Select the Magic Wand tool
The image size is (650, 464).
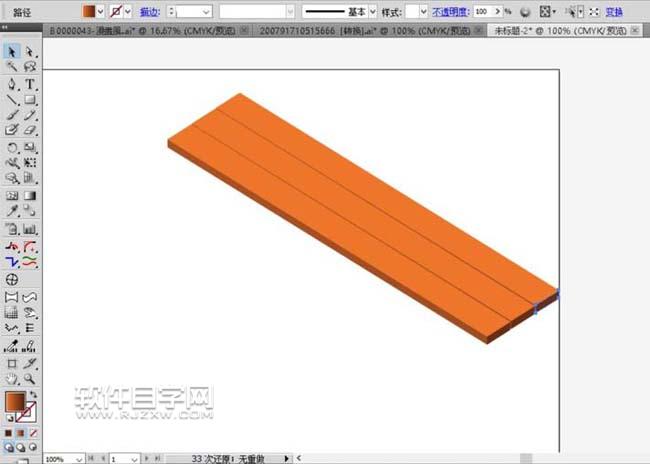12,66
